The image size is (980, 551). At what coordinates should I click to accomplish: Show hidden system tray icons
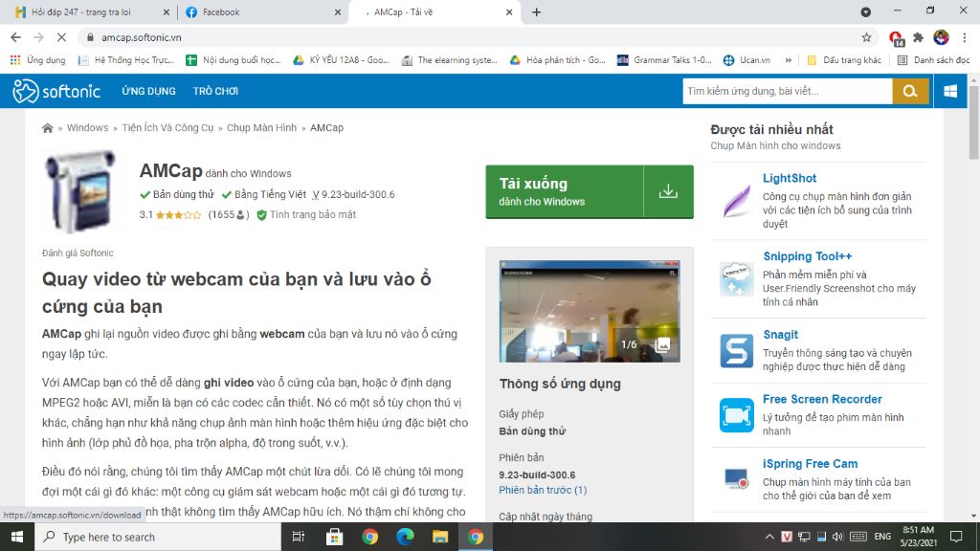(769, 537)
